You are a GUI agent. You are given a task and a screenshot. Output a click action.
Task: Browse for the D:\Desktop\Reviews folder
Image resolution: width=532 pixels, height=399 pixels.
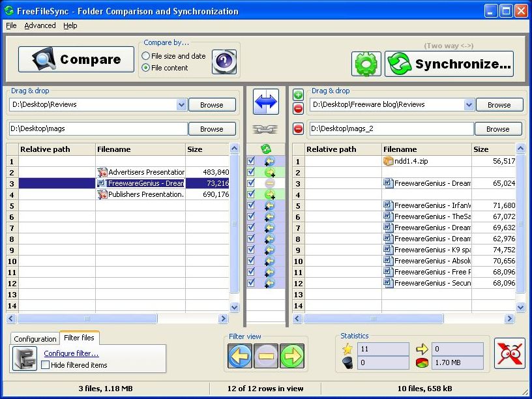click(212, 105)
